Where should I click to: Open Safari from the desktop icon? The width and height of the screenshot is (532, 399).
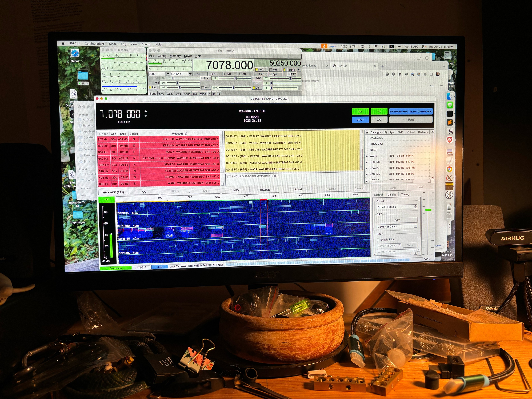pos(75,53)
